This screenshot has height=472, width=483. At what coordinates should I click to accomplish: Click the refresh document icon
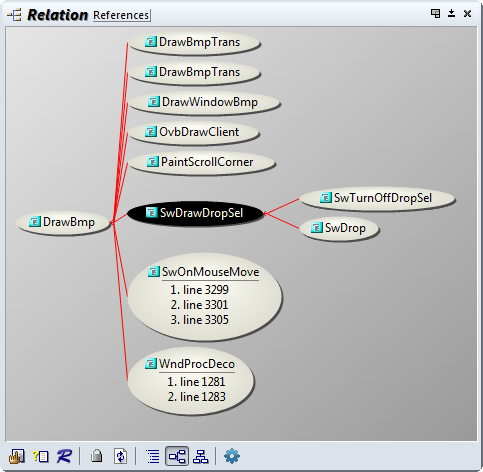point(120,456)
